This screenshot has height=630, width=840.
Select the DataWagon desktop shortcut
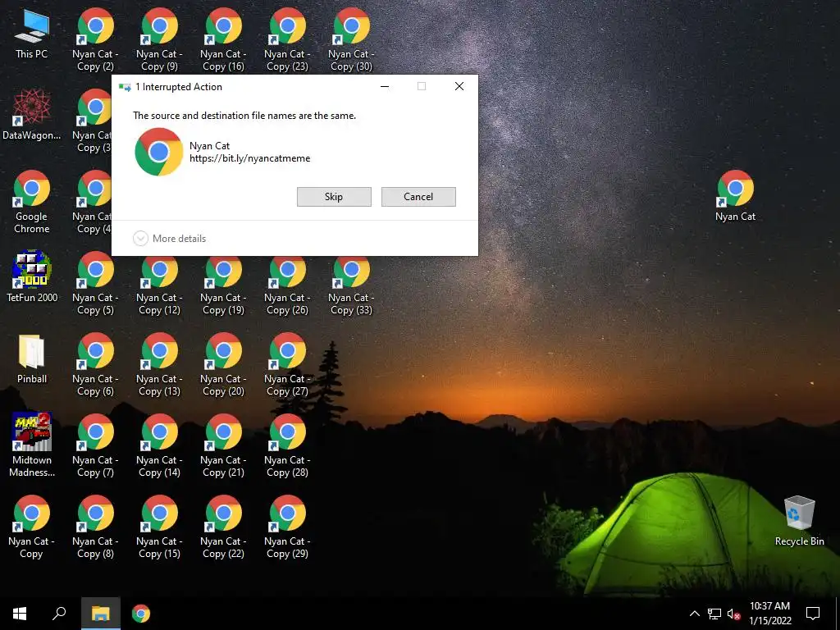coord(32,115)
